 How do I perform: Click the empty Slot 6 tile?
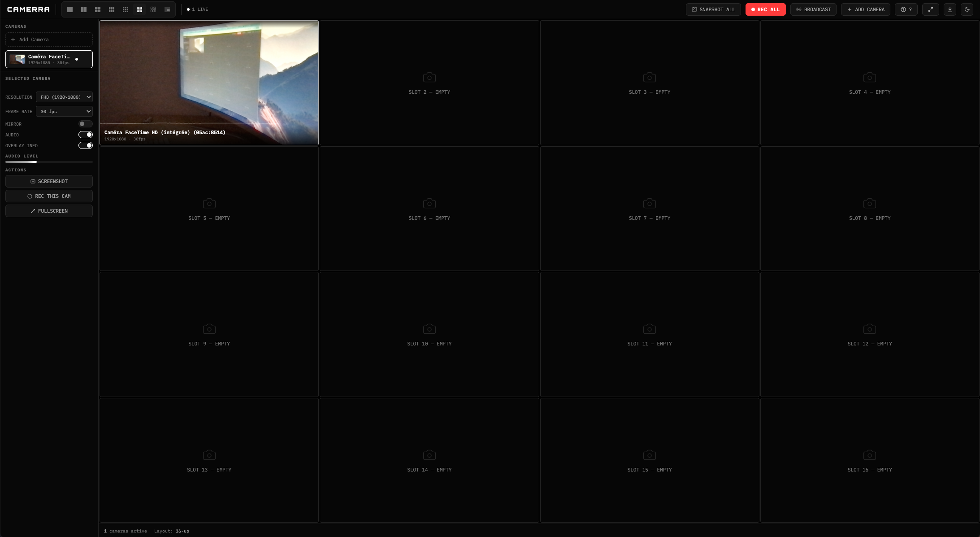point(429,209)
